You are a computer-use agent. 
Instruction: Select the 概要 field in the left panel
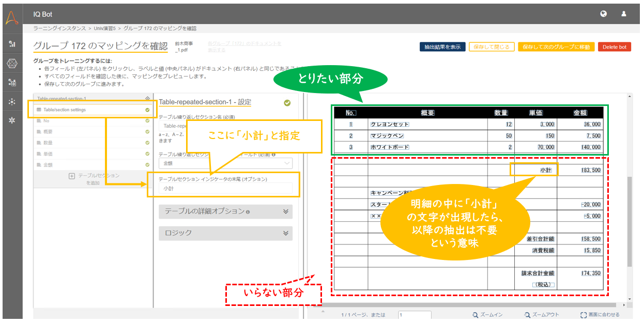(x=93, y=132)
